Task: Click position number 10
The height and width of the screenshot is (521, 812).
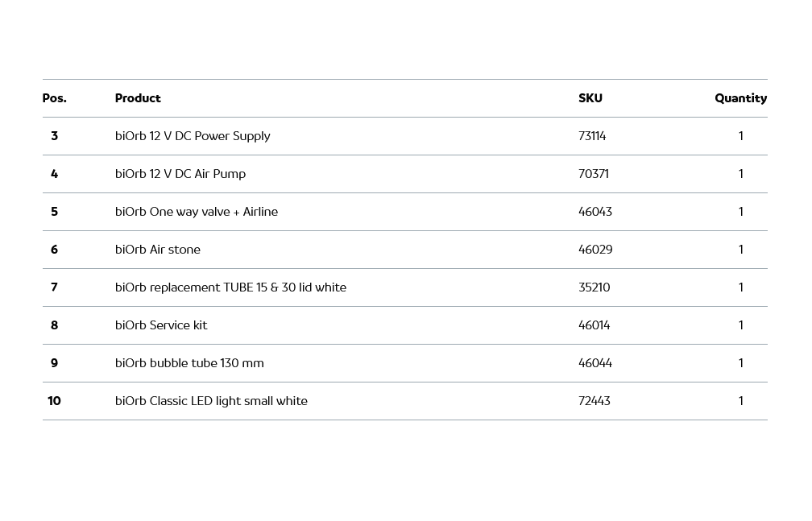Action: [54, 401]
